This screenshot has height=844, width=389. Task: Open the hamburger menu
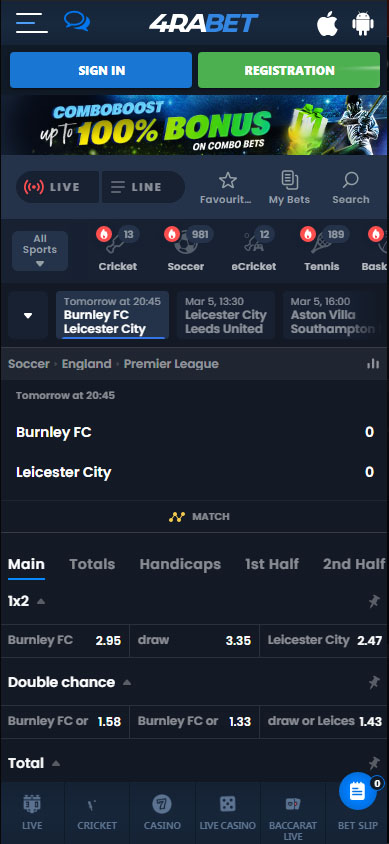pos(32,23)
